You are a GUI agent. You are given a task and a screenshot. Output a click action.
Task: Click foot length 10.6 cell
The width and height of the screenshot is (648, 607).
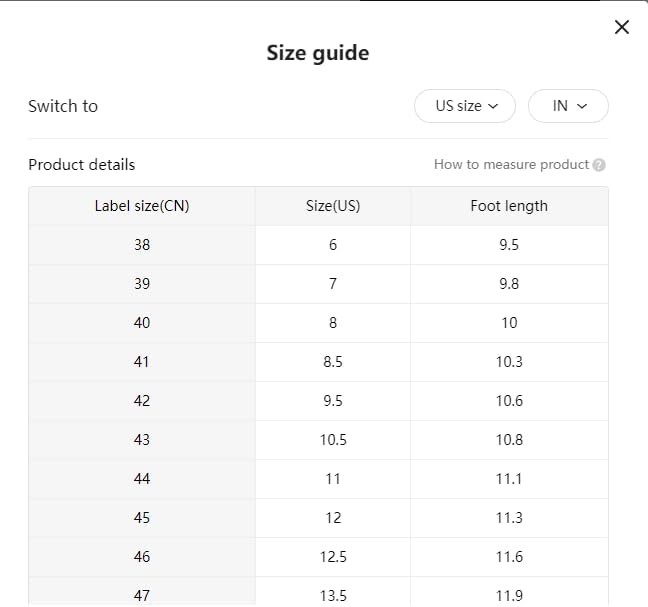pos(509,401)
